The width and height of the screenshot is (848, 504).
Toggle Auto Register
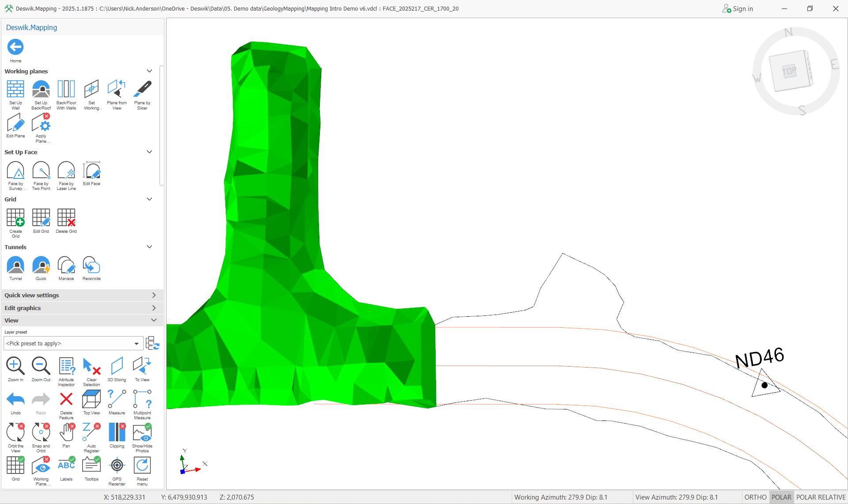point(91,438)
